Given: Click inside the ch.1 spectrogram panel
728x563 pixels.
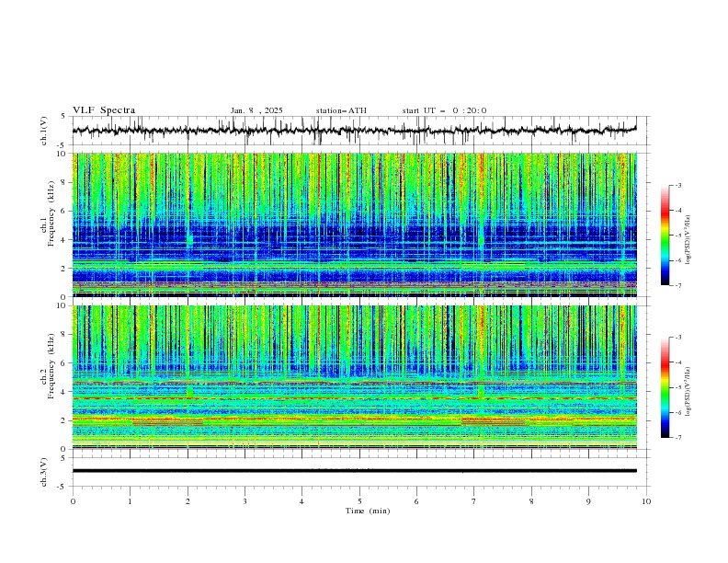Looking at the screenshot, I should pos(354,224).
